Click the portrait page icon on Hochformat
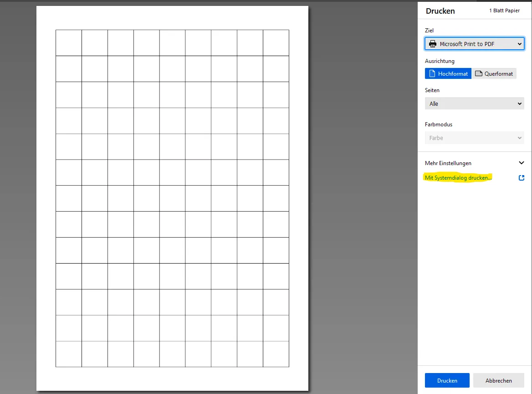 [432, 74]
